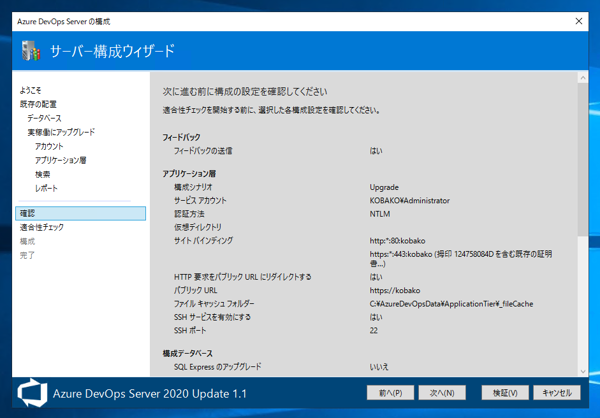Image resolution: width=600 pixels, height=418 pixels.
Task: Go to the データベース step
Action: 44,118
